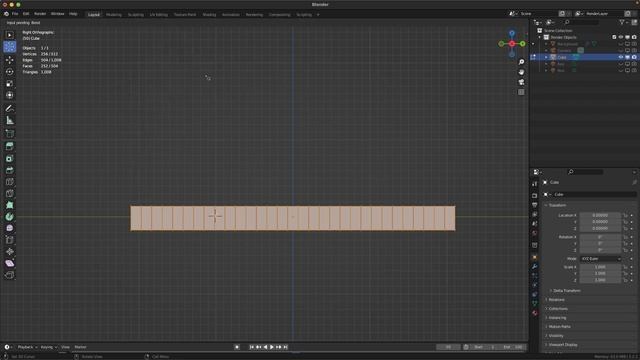Switch to the Modeling workspace tab
Screen dimensions: 640x360
pos(113,15)
